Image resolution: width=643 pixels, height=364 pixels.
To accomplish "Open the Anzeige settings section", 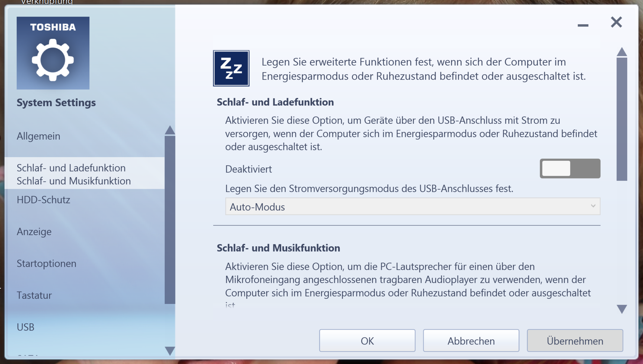I will point(34,232).
